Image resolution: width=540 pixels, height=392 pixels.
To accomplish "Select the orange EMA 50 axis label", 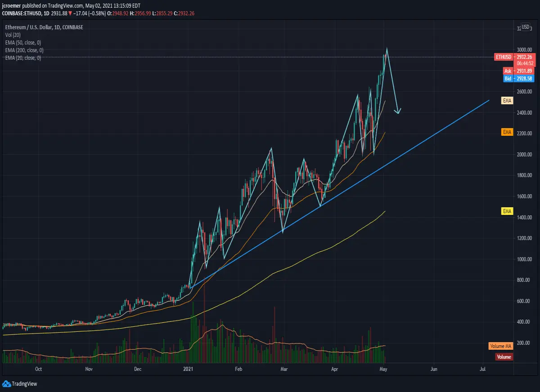I will pos(507,132).
